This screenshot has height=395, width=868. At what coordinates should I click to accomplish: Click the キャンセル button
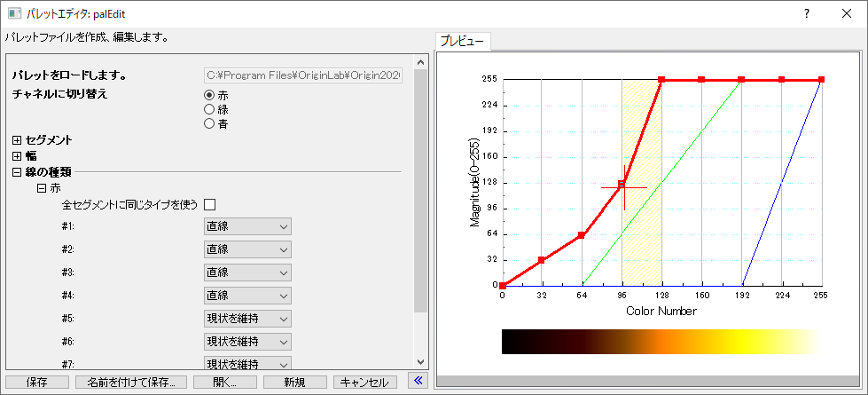[365, 383]
